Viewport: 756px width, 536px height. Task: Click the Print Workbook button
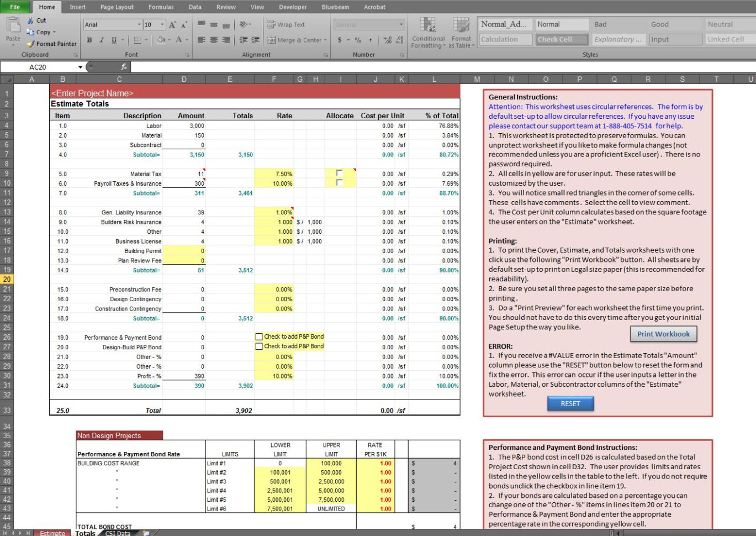pyautogui.click(x=663, y=334)
